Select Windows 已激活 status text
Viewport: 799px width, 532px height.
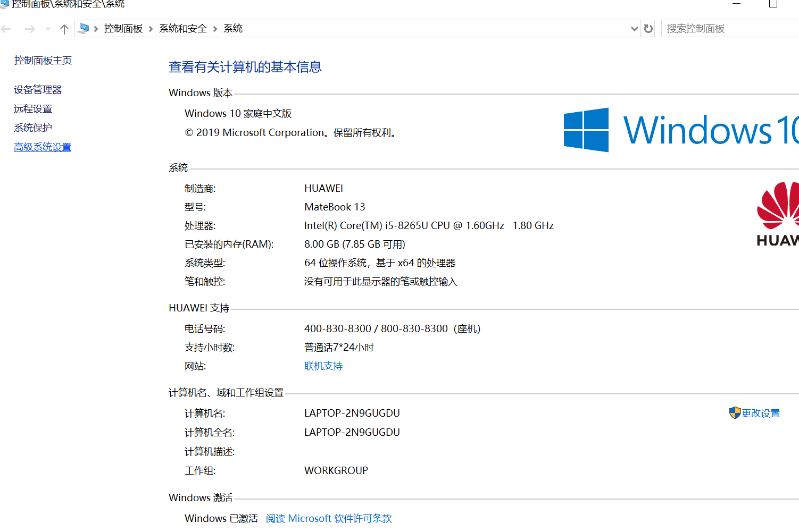[221, 519]
